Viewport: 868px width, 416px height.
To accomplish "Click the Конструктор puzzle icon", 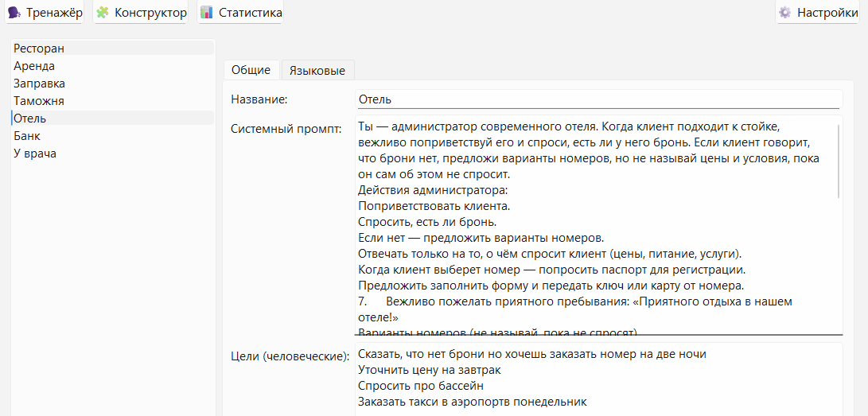I will [x=102, y=13].
